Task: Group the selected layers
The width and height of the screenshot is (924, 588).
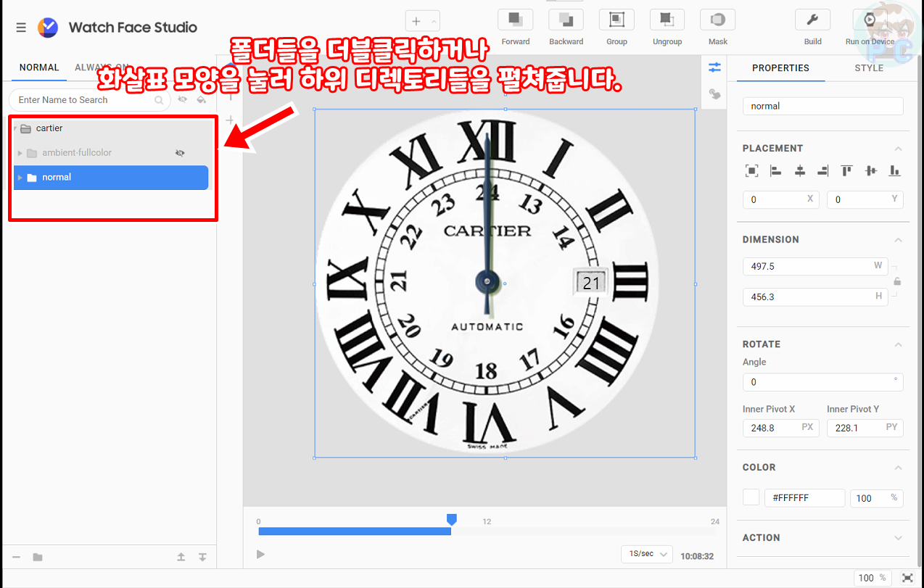Action: point(616,20)
